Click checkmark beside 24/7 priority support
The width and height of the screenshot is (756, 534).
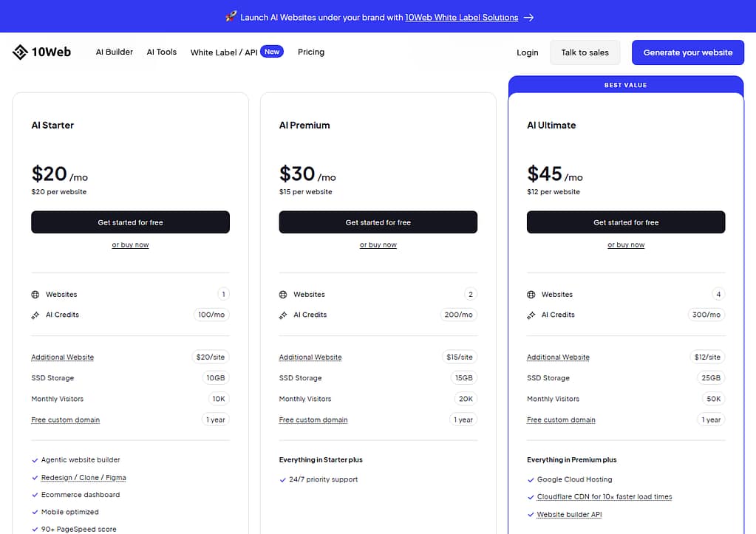coord(282,480)
